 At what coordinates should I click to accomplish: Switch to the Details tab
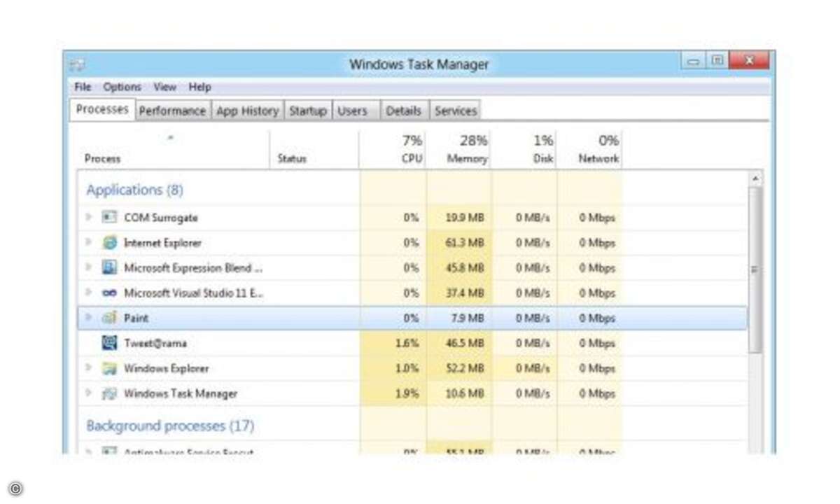pyautogui.click(x=404, y=111)
